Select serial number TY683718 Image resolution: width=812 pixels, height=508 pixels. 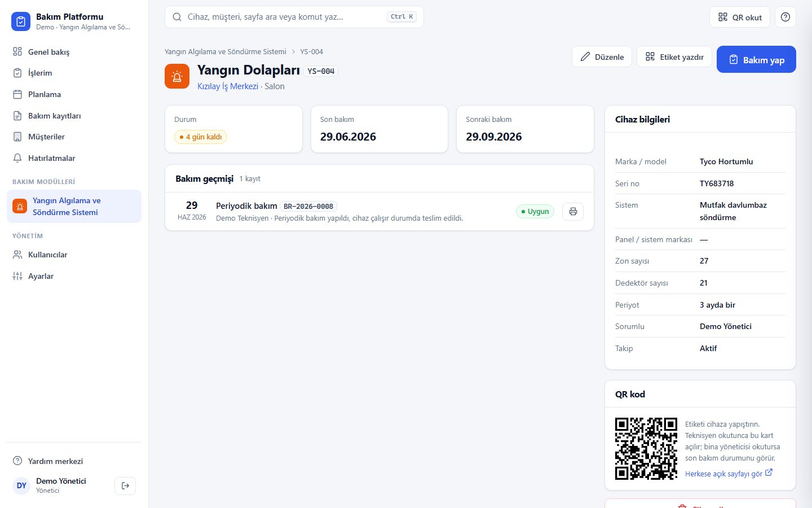717,183
